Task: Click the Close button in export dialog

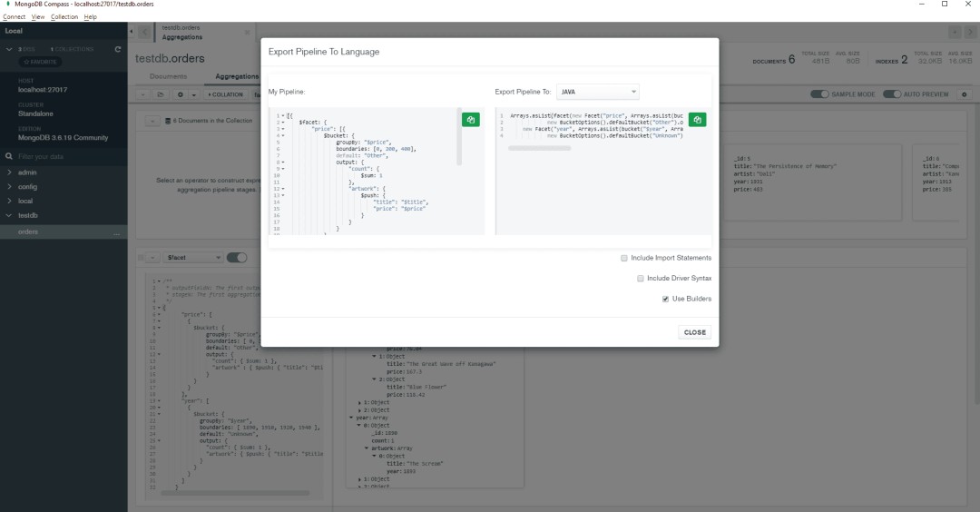Action: click(694, 332)
